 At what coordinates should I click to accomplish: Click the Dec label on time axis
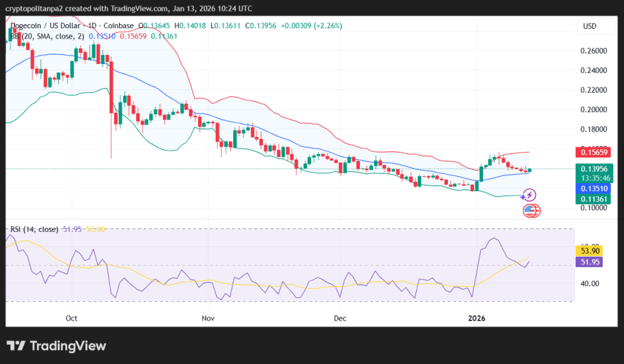339,319
